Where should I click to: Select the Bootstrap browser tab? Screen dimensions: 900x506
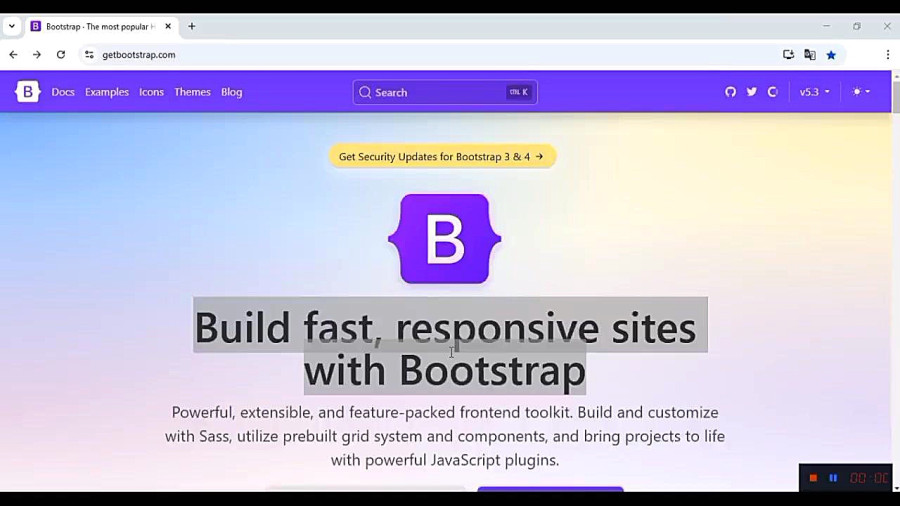click(102, 26)
